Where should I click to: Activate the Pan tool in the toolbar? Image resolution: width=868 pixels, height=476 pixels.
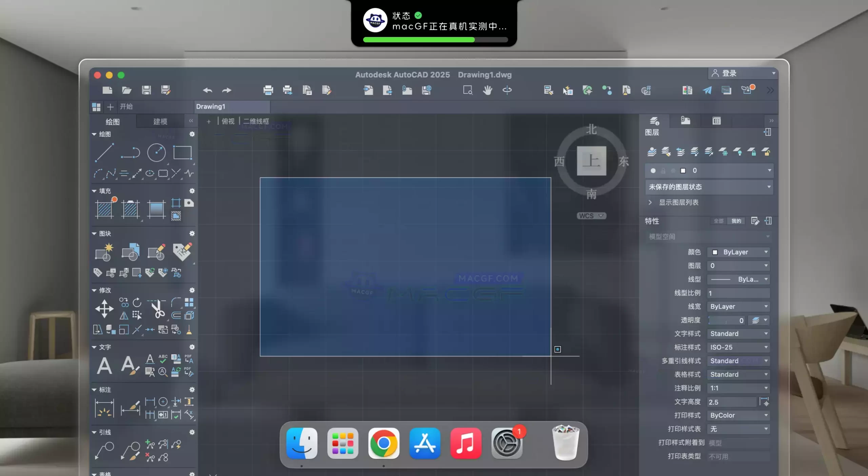coord(487,90)
